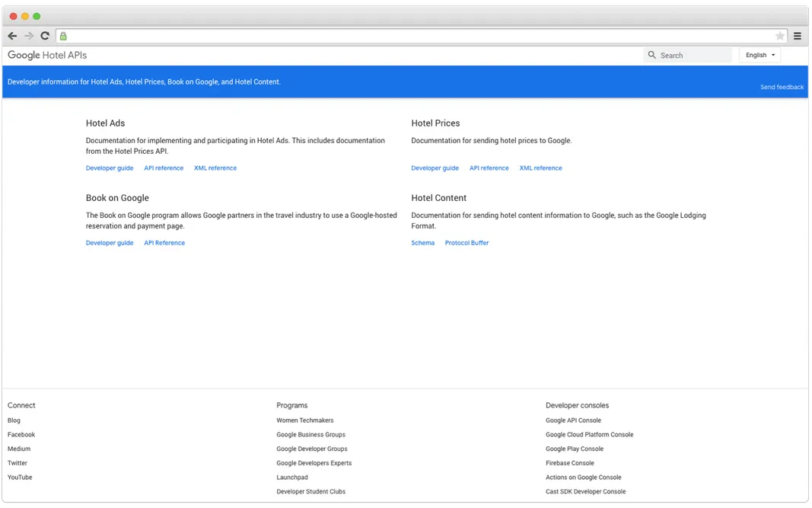The width and height of the screenshot is (812, 508).
Task: Open the Women Techmakers link
Action: [305, 420]
